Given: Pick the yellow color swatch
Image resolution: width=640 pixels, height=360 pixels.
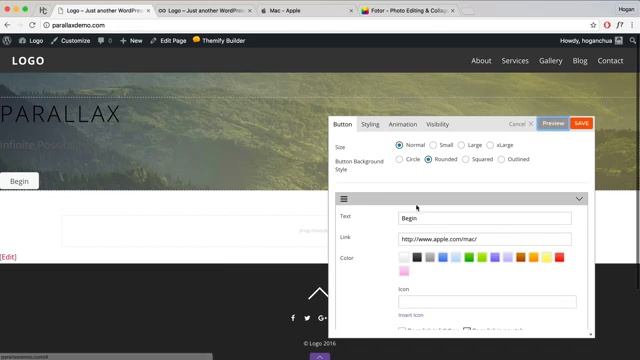Looking at the screenshot, I should pos(547,257).
